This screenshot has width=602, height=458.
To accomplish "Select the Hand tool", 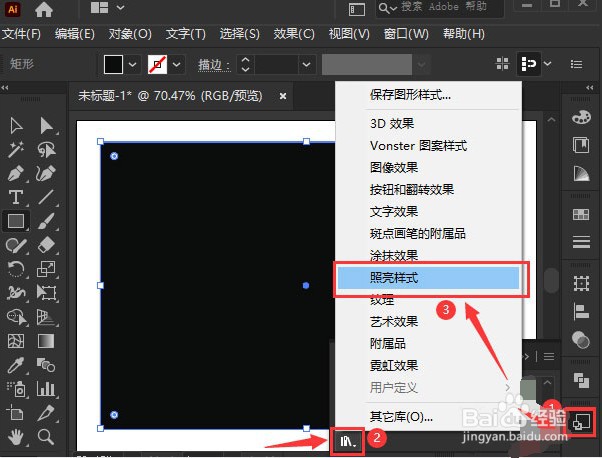I will click(16, 437).
